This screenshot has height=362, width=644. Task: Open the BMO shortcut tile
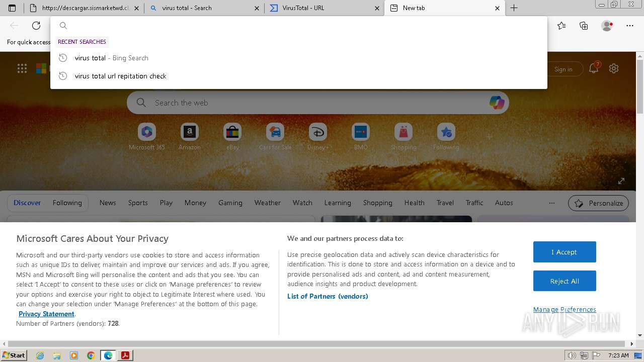pyautogui.click(x=361, y=137)
